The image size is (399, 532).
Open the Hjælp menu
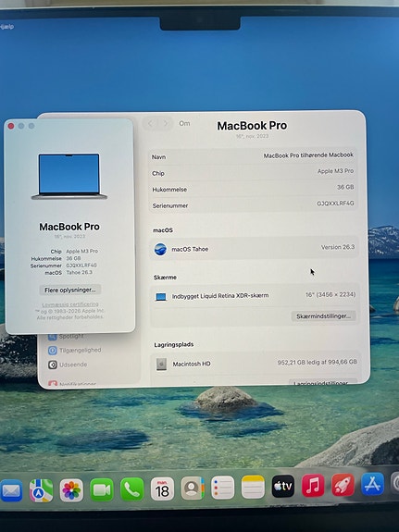coord(6,27)
